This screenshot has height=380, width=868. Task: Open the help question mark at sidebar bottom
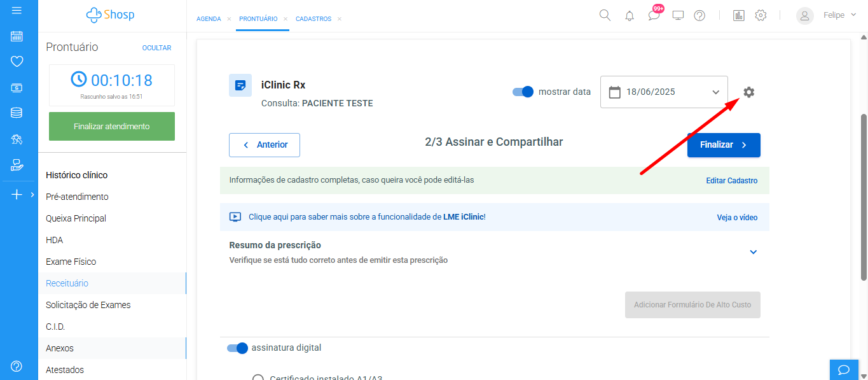(17, 366)
